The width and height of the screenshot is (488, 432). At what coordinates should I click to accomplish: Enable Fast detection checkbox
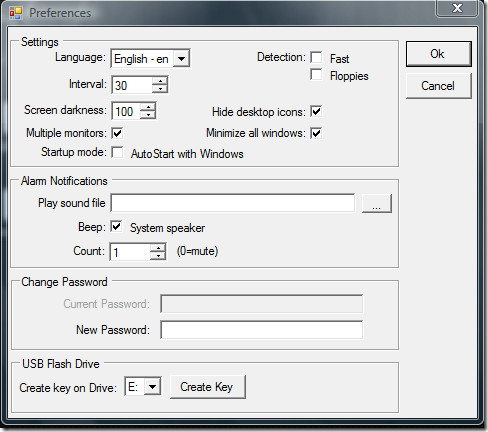pos(316,57)
